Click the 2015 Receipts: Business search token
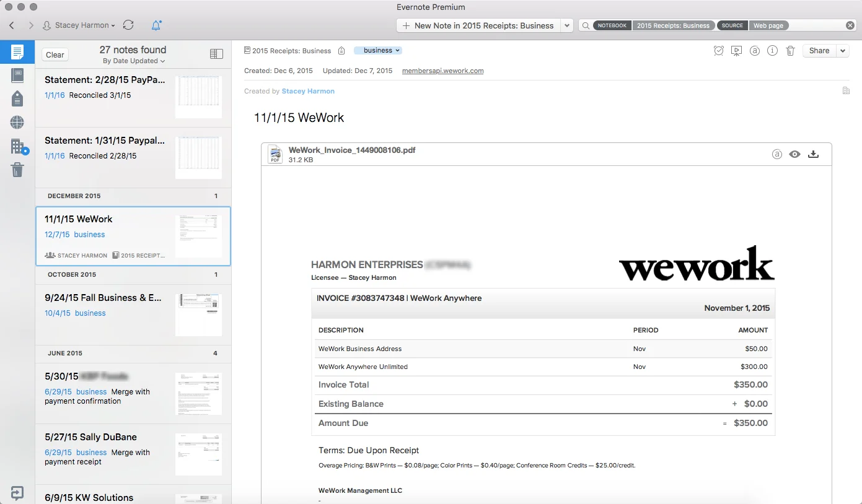Viewport: 862px width, 504px height. [x=673, y=25]
